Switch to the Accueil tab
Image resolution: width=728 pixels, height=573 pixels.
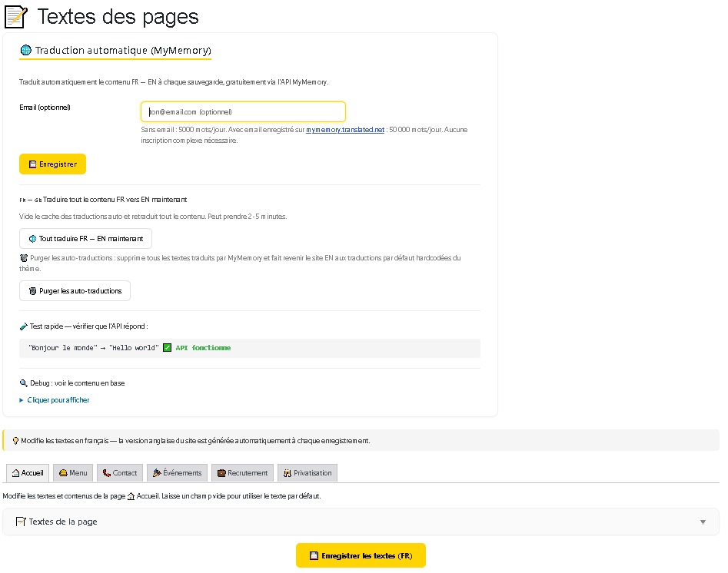coord(28,473)
